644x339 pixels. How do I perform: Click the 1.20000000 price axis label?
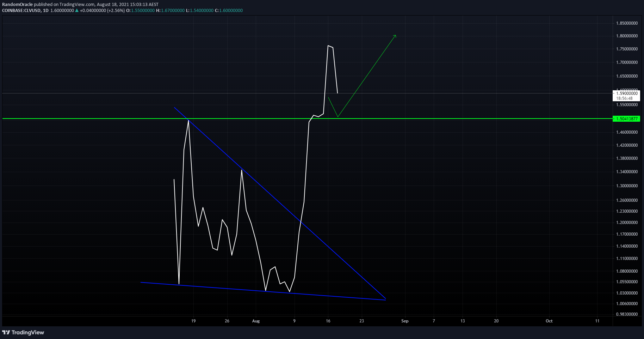[627, 223]
